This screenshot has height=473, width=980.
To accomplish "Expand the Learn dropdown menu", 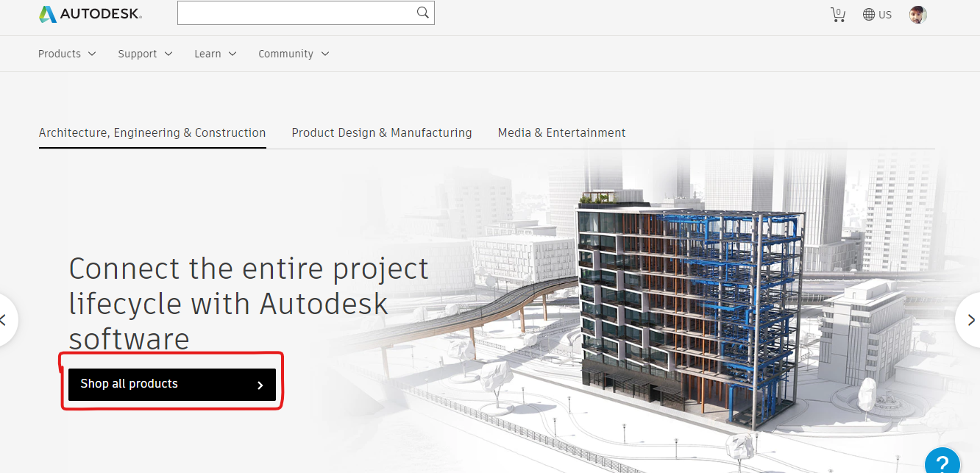I will 216,54.
